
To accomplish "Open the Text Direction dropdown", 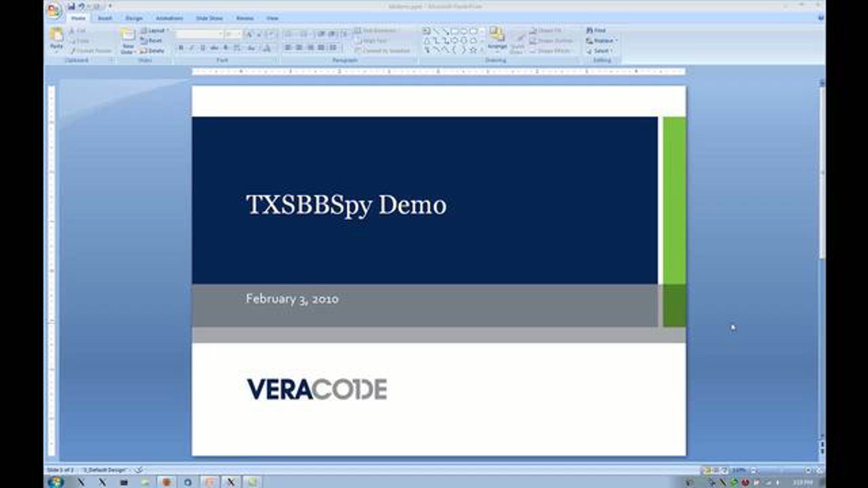I will [x=376, y=31].
